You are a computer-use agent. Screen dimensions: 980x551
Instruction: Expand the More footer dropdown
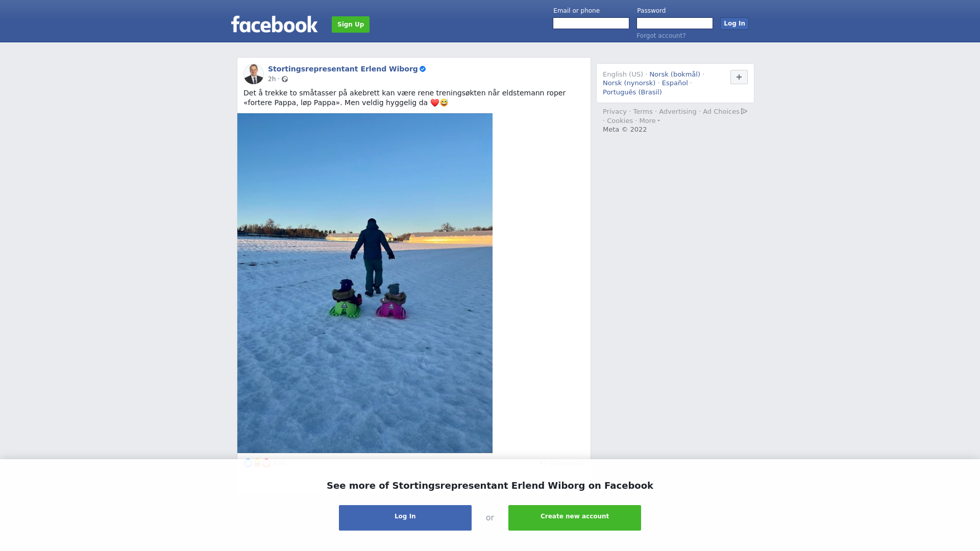649,121
